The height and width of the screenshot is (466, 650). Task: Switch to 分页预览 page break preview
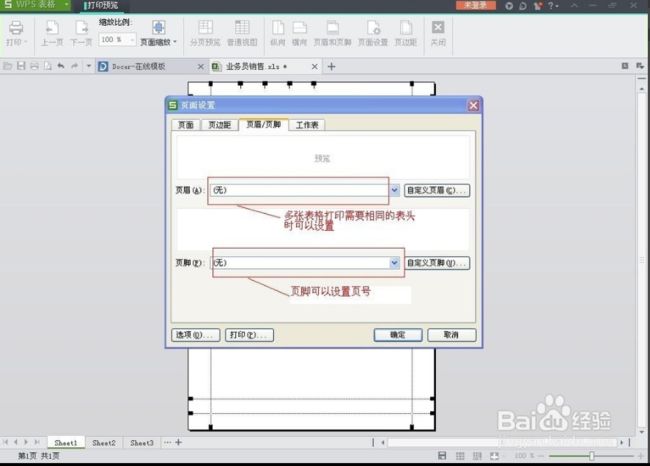coord(205,33)
